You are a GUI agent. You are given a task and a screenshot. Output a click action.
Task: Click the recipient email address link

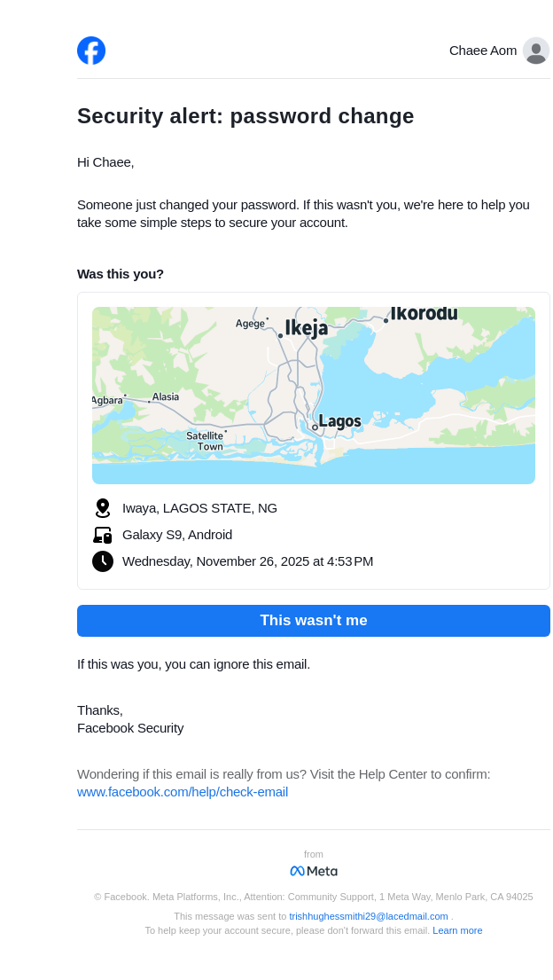point(369,916)
